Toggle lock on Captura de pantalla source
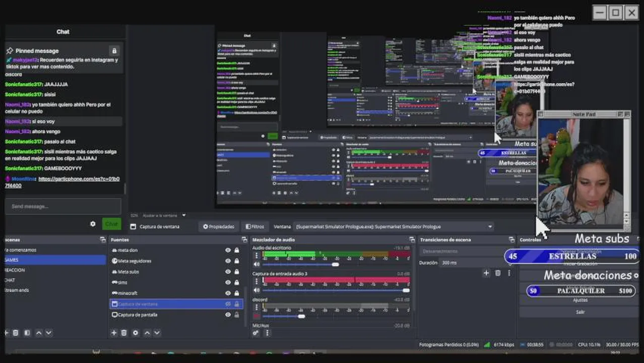This screenshot has width=644, height=363. click(x=237, y=315)
